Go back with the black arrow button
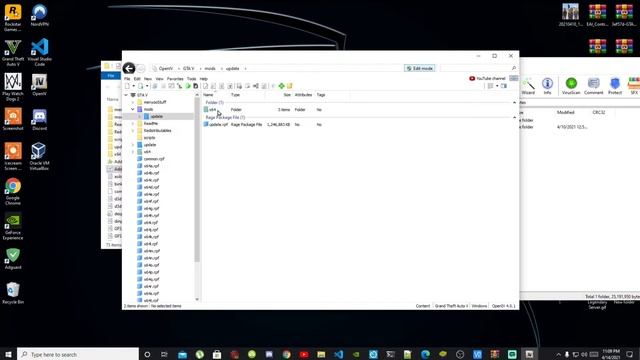Viewport: 640px width, 360px height. pyautogui.click(x=129, y=69)
